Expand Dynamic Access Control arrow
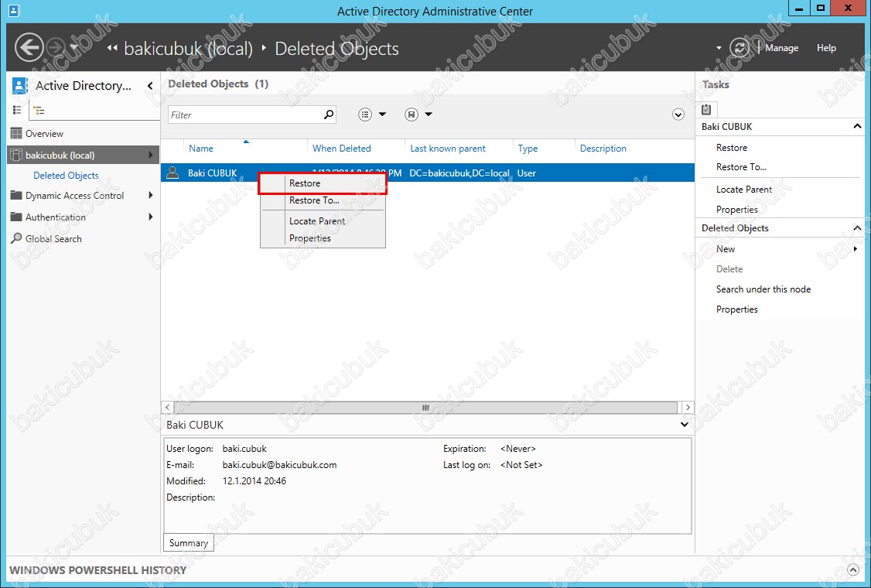This screenshot has height=588, width=871. [151, 195]
